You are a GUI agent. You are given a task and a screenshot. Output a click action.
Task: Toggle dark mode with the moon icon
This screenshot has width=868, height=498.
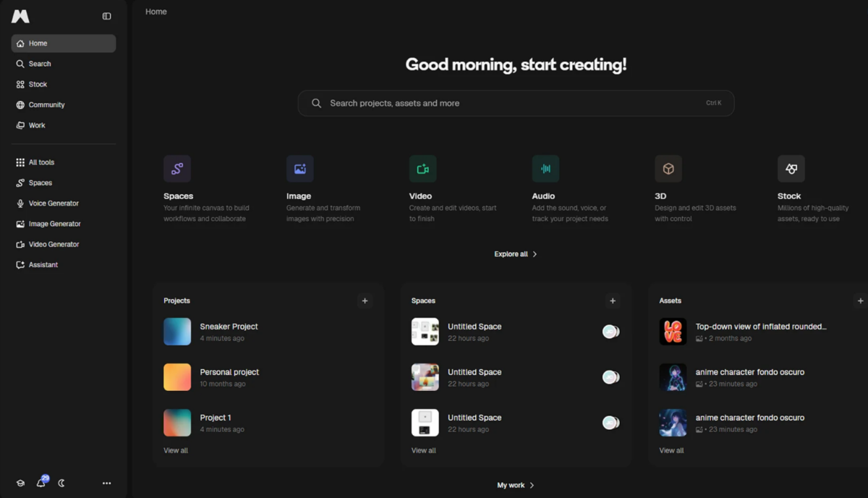pos(61,483)
